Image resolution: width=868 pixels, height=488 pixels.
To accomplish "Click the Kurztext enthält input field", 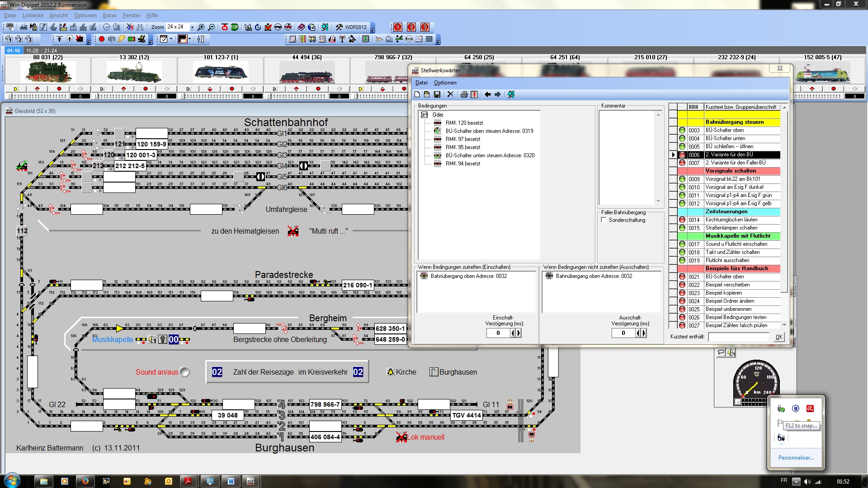I will pos(738,337).
